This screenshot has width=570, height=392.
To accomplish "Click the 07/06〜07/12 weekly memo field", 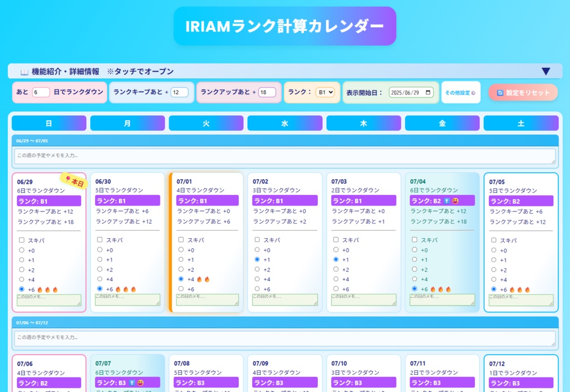I will (x=285, y=338).
